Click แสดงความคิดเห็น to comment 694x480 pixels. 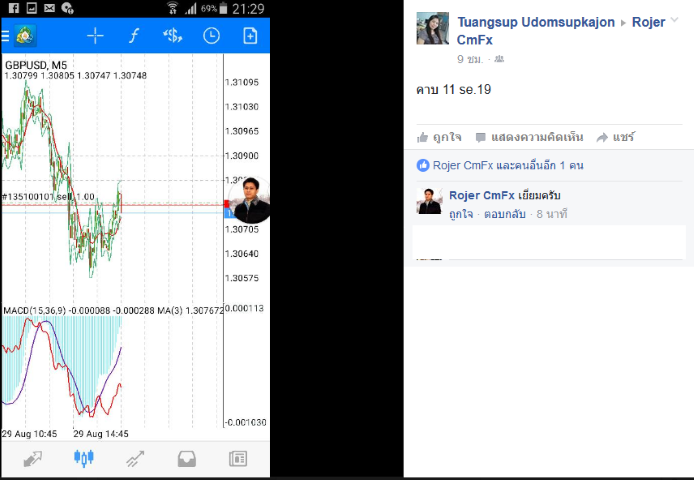point(529,137)
